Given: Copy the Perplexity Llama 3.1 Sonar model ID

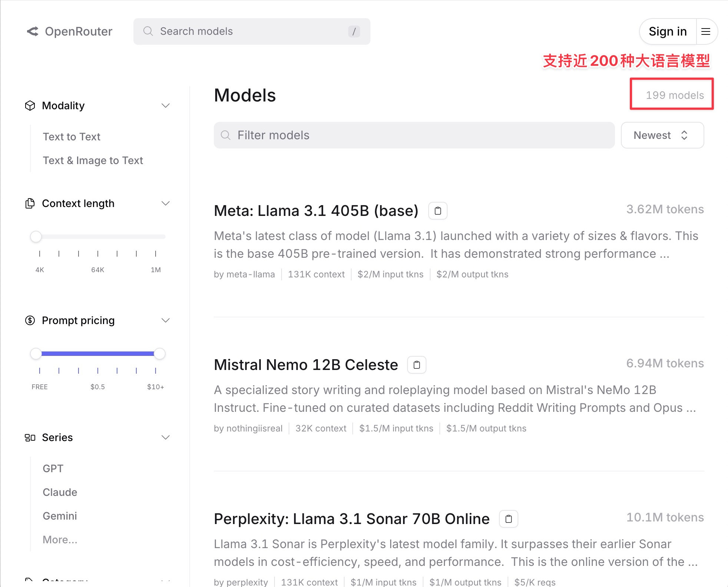Looking at the screenshot, I should [x=509, y=519].
